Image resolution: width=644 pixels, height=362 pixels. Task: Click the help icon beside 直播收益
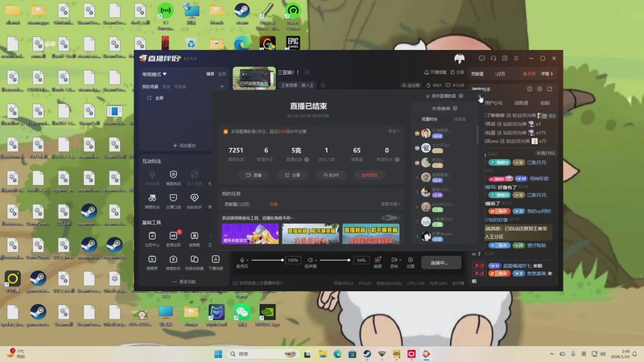(x=307, y=159)
